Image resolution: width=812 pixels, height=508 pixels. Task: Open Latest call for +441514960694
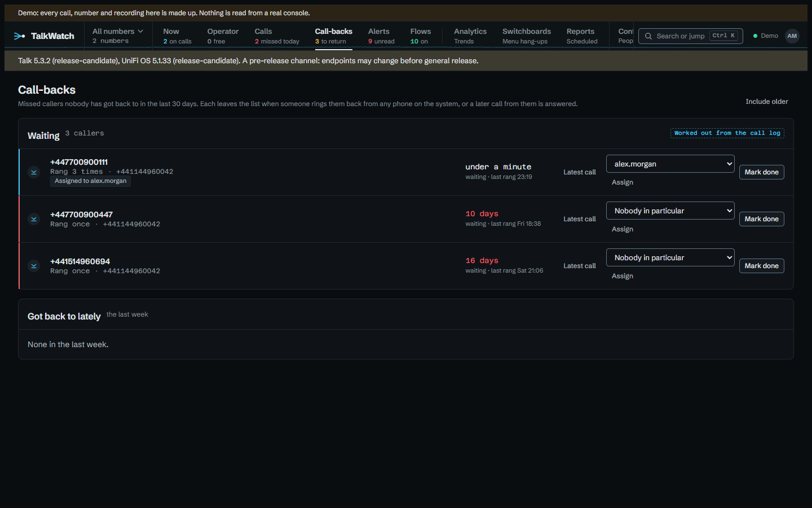coord(580,266)
